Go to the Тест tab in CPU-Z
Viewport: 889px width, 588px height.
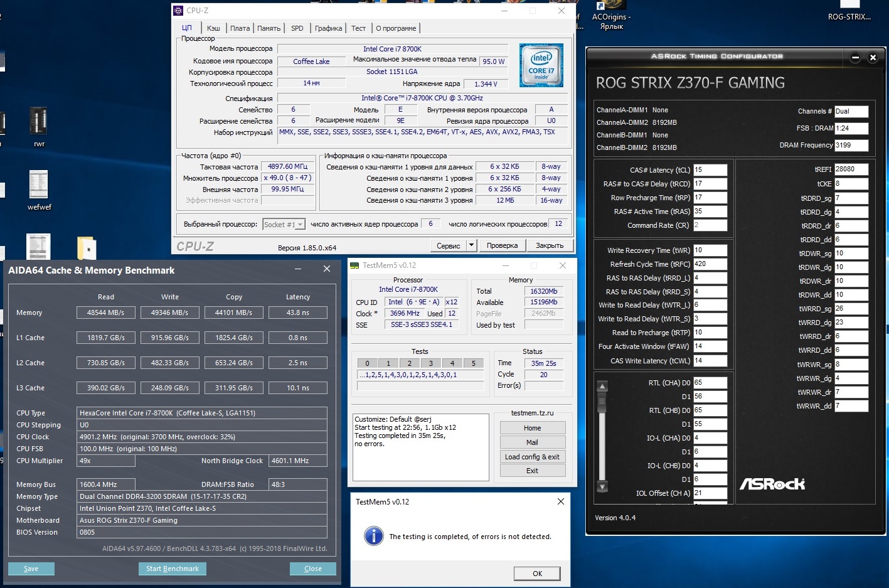358,28
